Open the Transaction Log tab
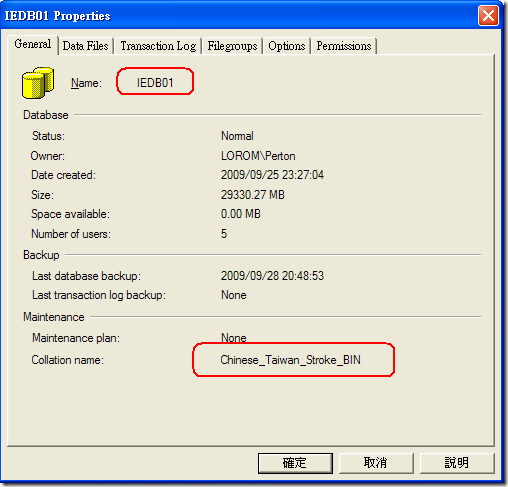Viewport: 508px width, 487px height. (158, 46)
